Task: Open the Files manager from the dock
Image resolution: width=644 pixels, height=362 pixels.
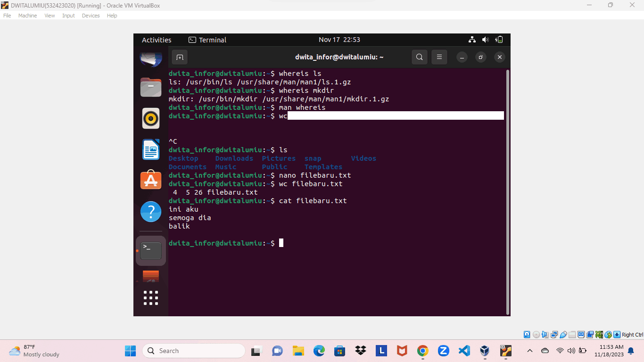Action: point(151,87)
